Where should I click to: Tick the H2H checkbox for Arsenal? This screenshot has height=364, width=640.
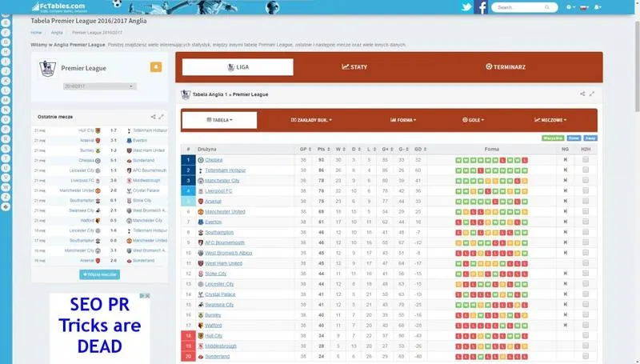586,201
